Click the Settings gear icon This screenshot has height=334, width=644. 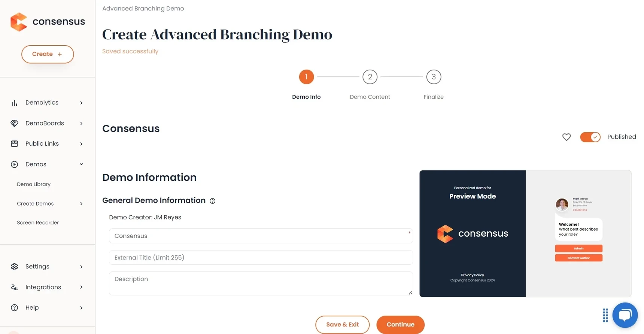14,267
